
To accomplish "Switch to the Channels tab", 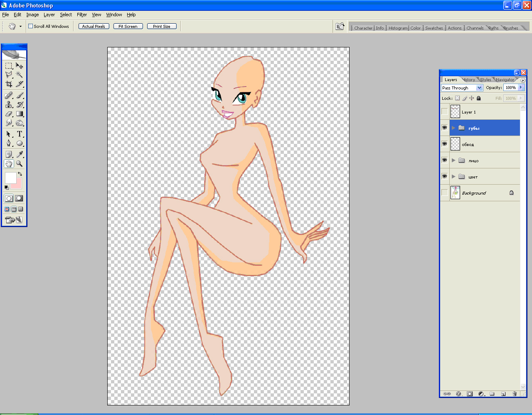I will (475, 28).
